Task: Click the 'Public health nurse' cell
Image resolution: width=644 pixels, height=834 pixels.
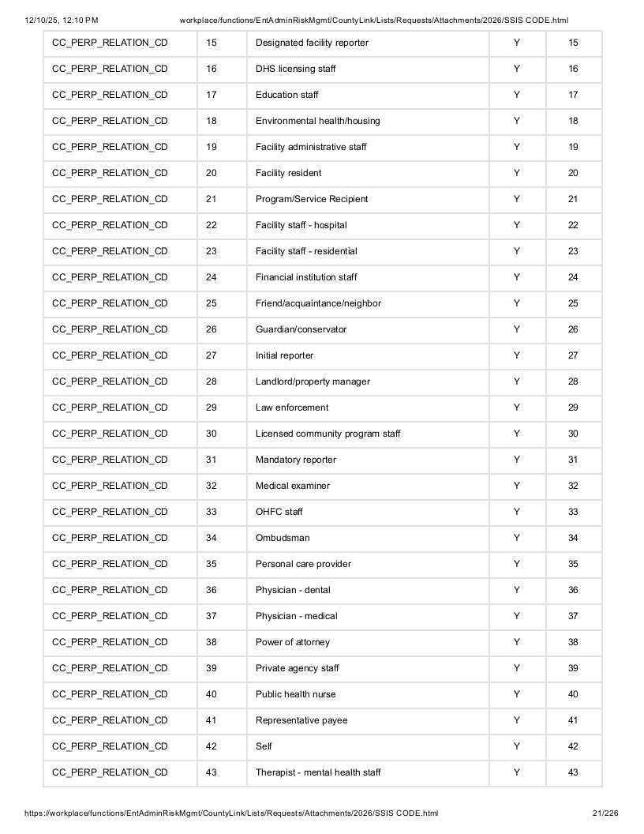Action: coord(368,694)
